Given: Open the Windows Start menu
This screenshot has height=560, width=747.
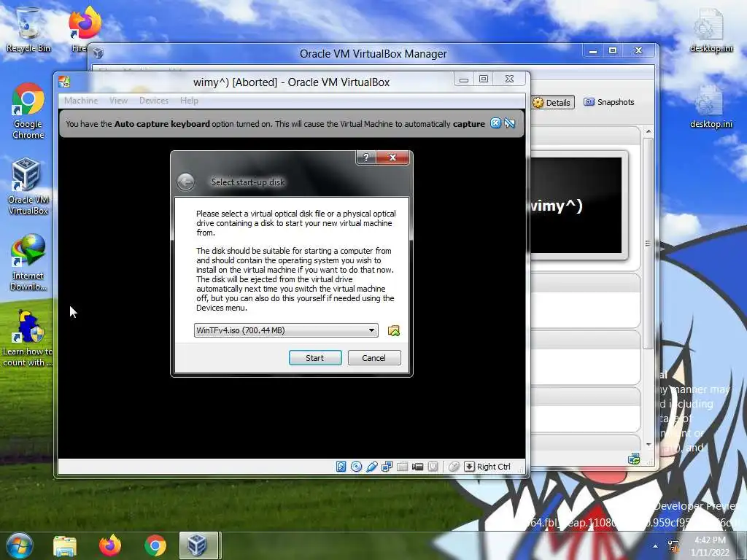Looking at the screenshot, I should tap(20, 545).
